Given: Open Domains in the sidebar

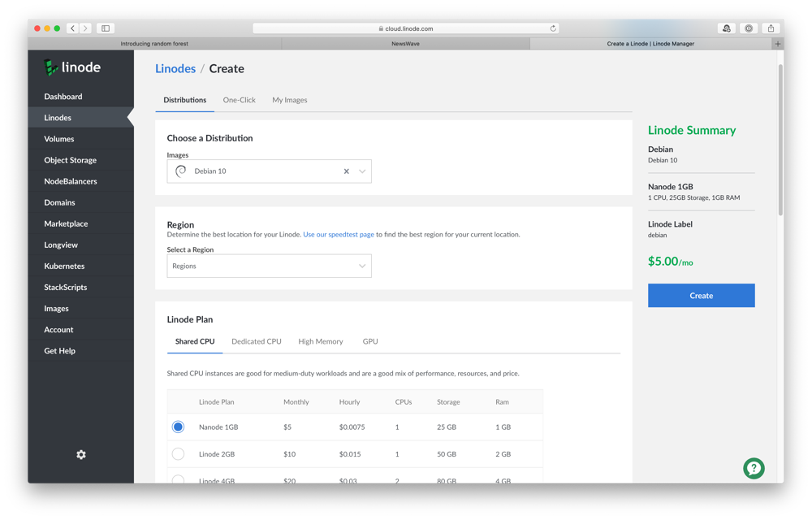Looking at the screenshot, I should pos(80,202).
